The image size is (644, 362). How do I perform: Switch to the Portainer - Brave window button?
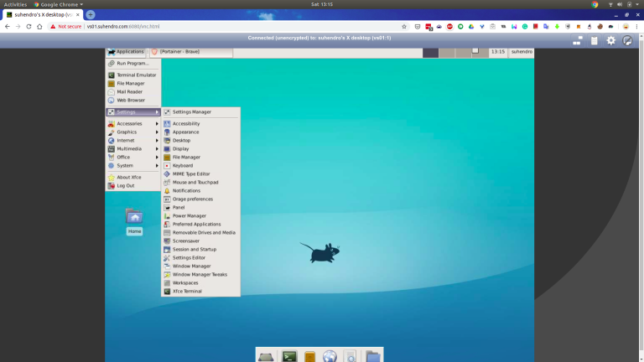click(190, 52)
